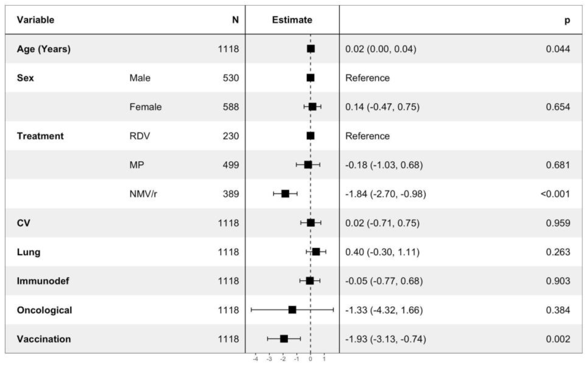Click the Female estimate square marker
Viewport: 588px width, 366px height.
312,107
